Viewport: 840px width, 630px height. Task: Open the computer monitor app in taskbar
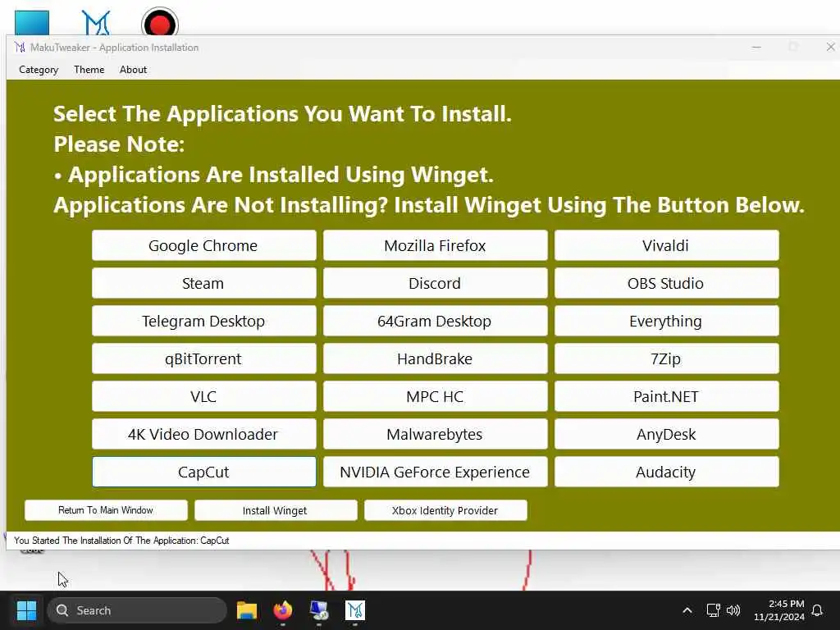point(319,610)
